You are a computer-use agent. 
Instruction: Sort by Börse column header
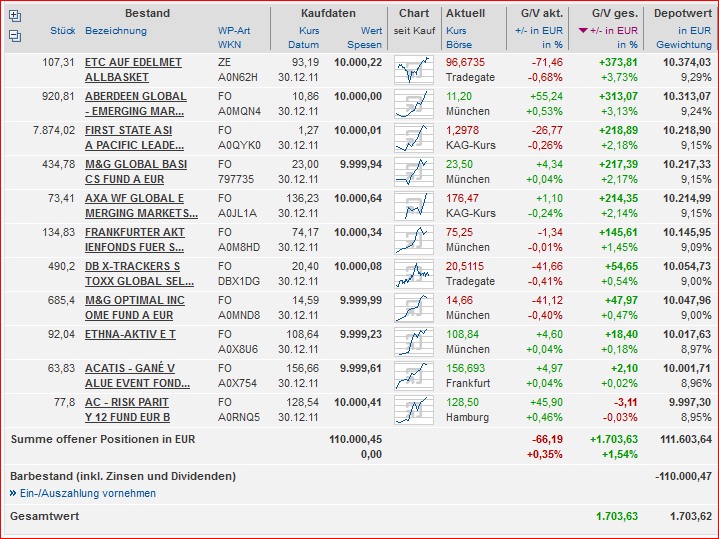click(459, 45)
